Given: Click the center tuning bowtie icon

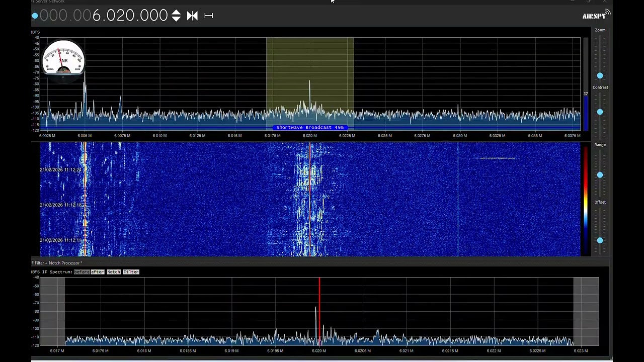Looking at the screenshot, I should coord(192,16).
